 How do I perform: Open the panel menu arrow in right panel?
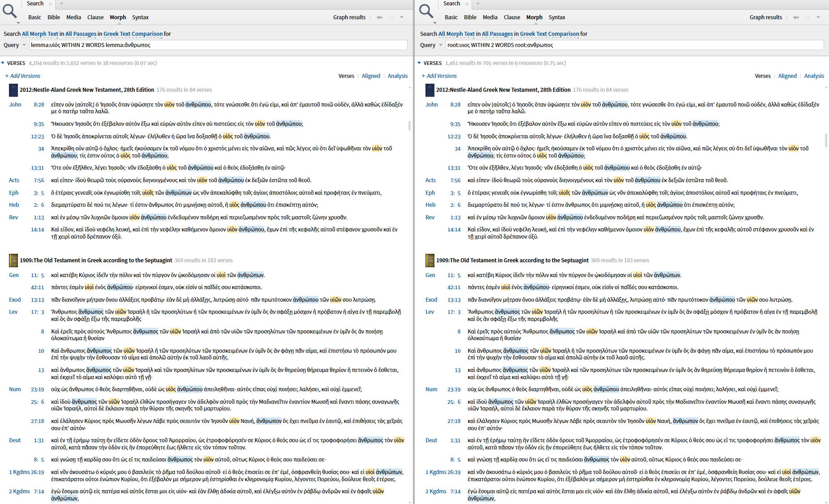[x=818, y=17]
